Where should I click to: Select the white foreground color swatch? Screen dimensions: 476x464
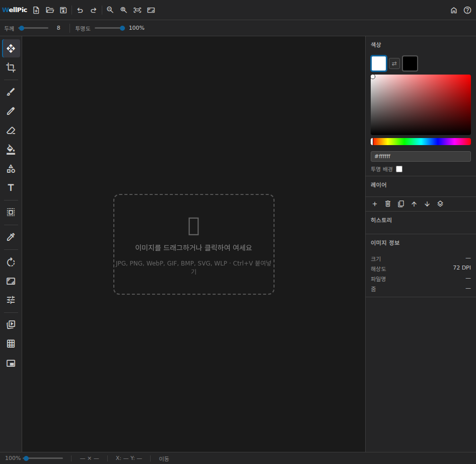pyautogui.click(x=379, y=63)
